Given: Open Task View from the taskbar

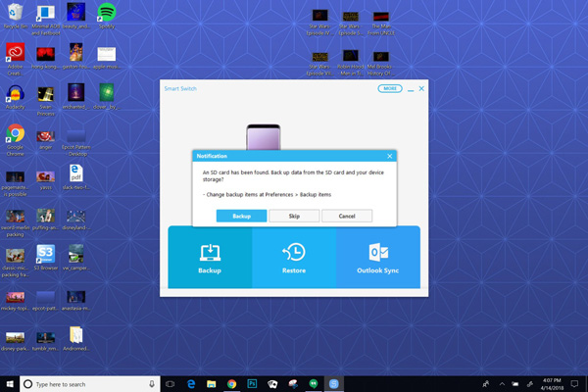Looking at the screenshot, I should (170, 383).
